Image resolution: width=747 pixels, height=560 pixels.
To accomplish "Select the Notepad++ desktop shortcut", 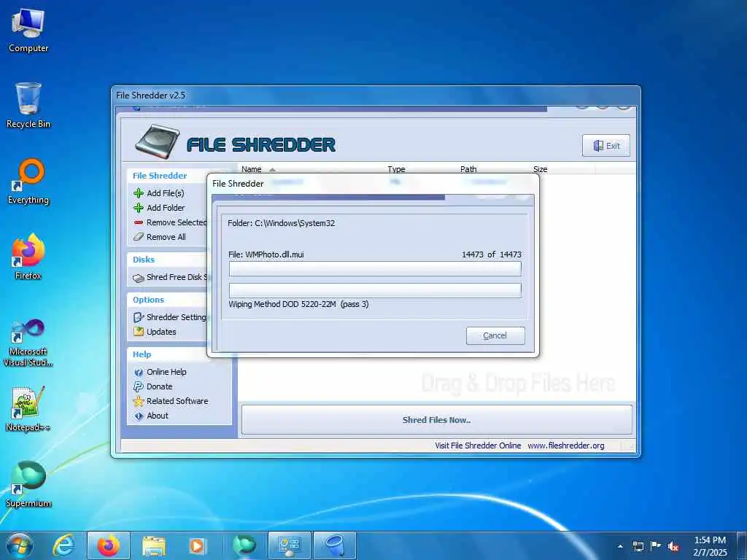I will pyautogui.click(x=28, y=408).
